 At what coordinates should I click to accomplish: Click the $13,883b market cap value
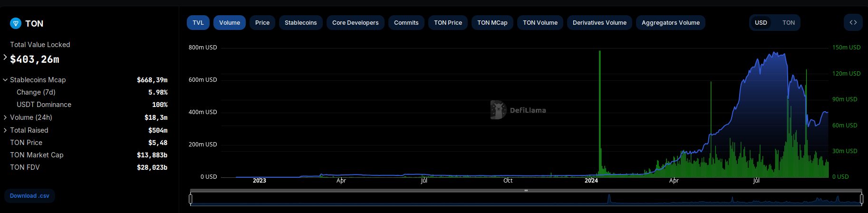pyautogui.click(x=152, y=155)
